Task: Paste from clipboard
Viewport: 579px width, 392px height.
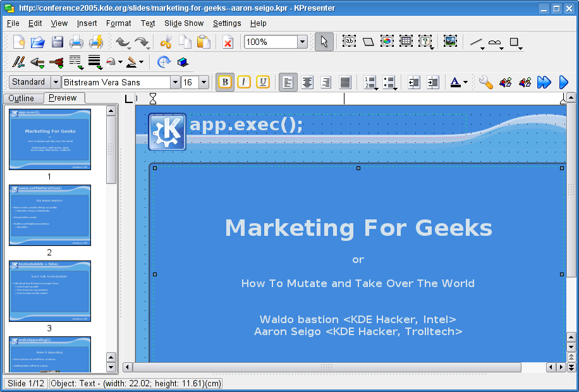Action: tap(204, 42)
